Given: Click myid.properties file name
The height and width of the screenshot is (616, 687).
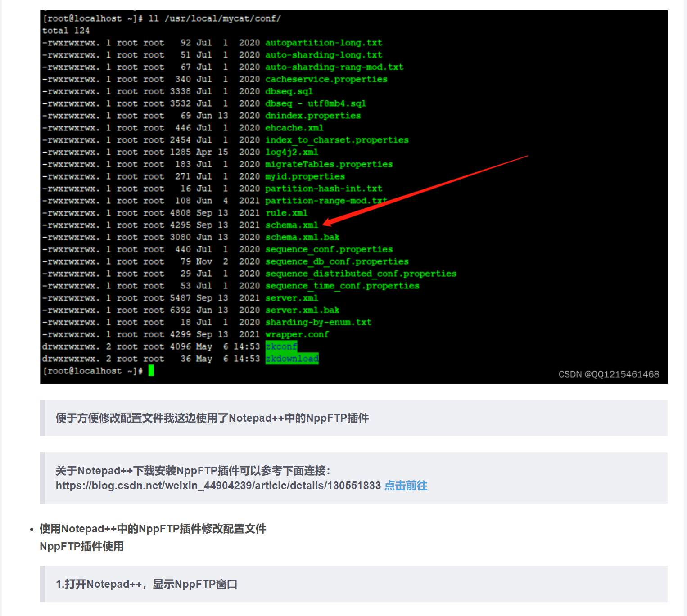Looking at the screenshot, I should [305, 176].
